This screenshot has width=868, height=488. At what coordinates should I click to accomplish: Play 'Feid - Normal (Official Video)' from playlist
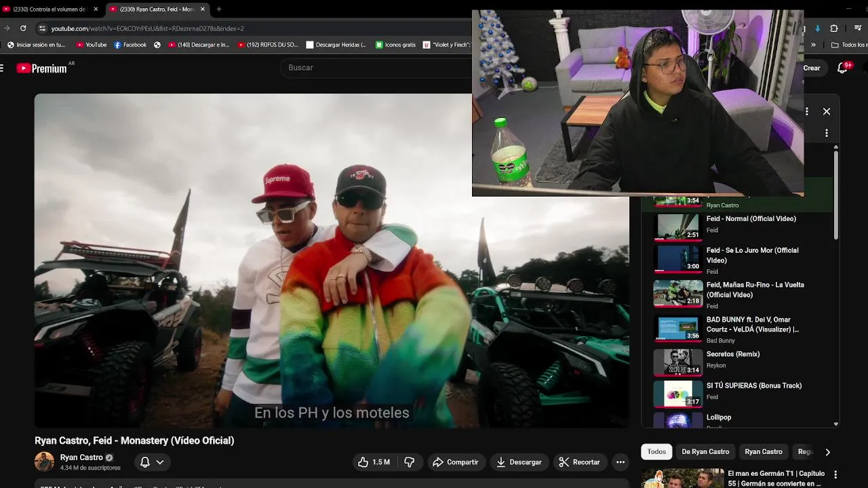(x=751, y=219)
